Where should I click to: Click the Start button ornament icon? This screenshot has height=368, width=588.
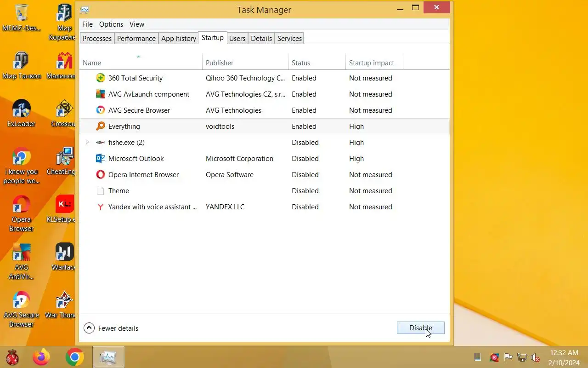click(12, 357)
